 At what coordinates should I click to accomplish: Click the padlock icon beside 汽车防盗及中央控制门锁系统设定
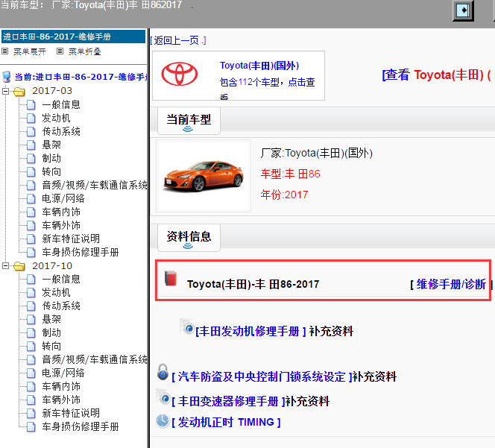163,372
